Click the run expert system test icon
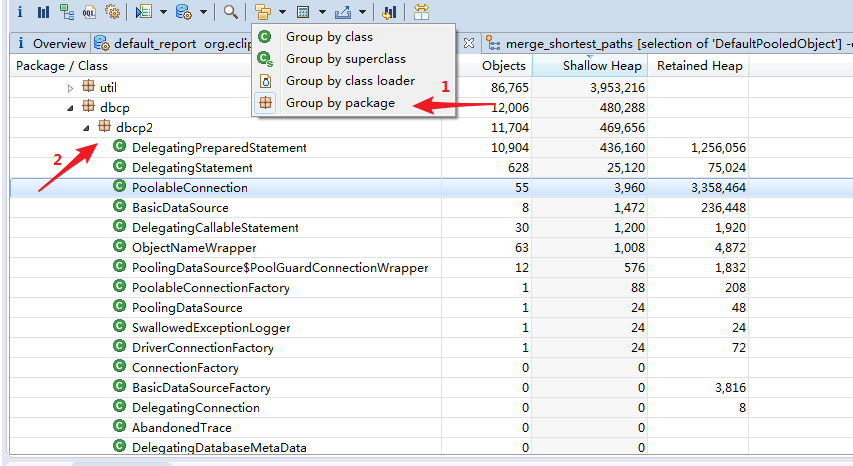 click(143, 12)
